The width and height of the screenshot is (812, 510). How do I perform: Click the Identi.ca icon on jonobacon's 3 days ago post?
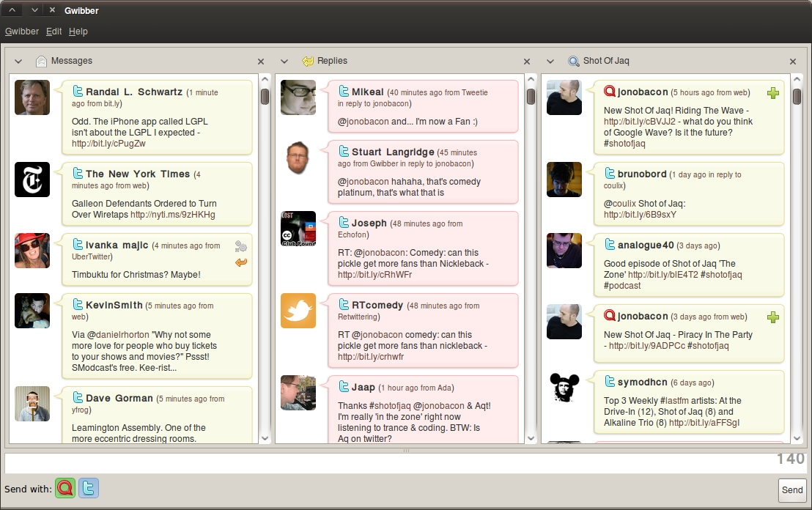point(610,315)
